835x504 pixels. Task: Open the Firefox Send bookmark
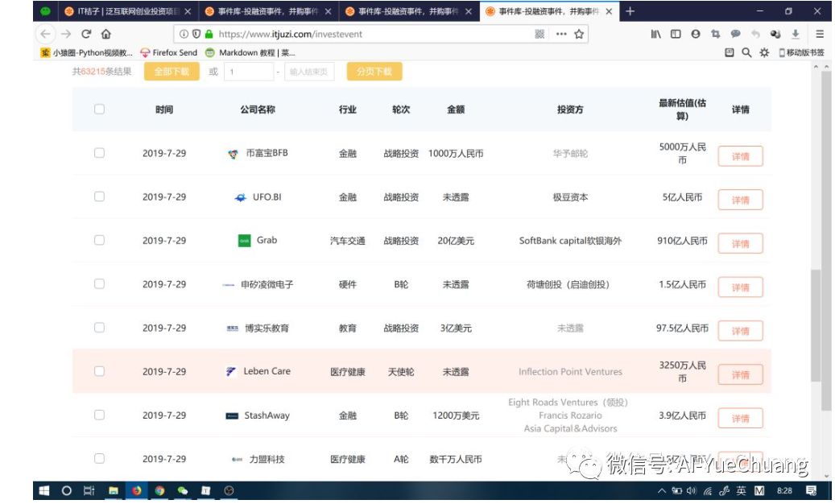click(x=169, y=52)
